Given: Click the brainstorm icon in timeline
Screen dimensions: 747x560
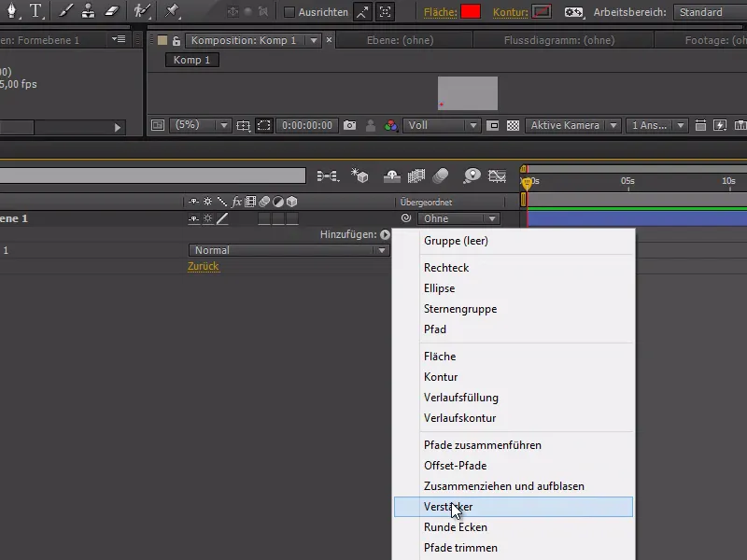Looking at the screenshot, I should [x=472, y=175].
